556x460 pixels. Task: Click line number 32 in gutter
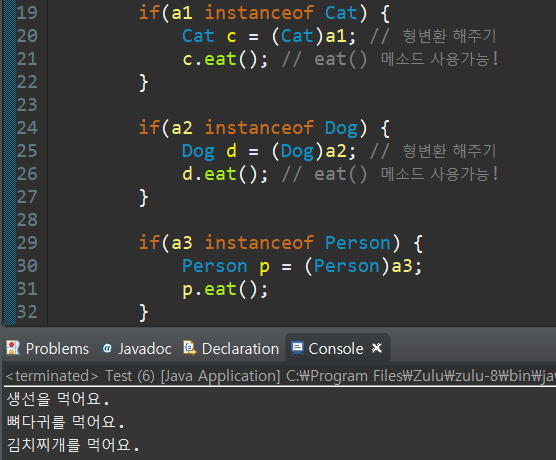coord(27,312)
